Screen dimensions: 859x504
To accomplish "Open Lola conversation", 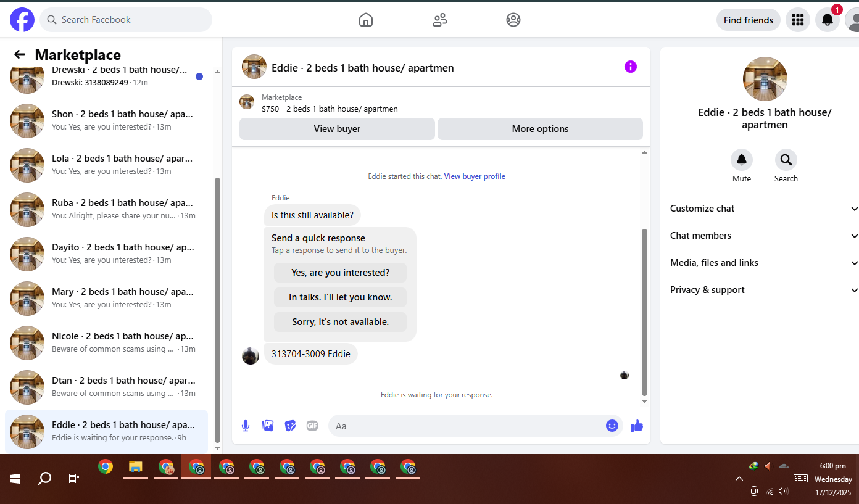I will 106,165.
